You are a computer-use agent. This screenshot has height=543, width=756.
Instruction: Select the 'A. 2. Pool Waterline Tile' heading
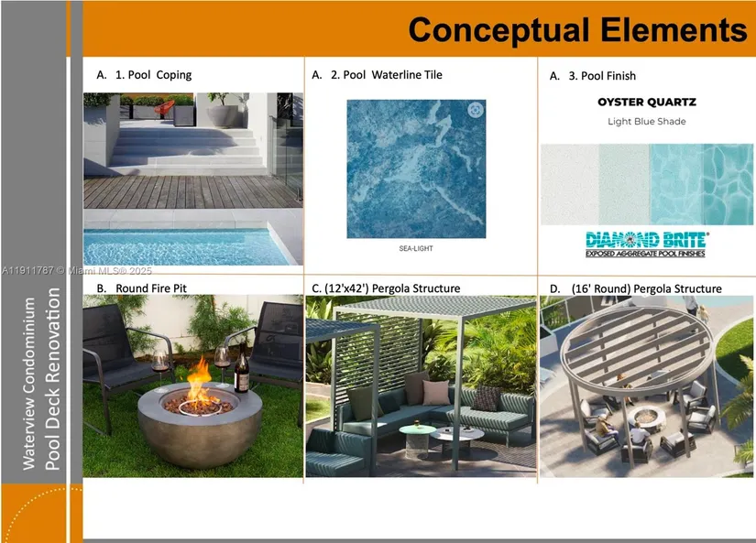pos(377,75)
